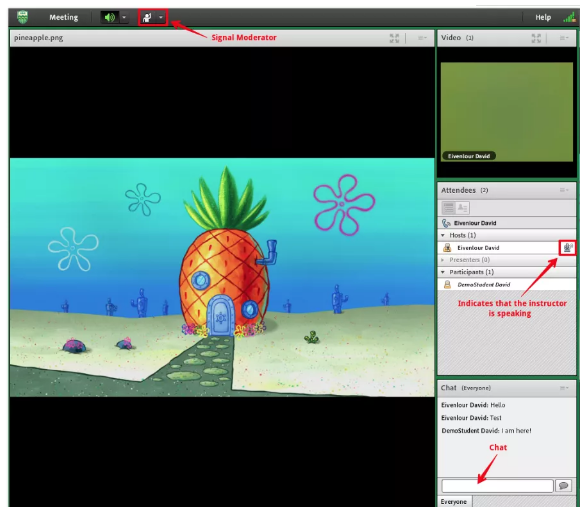Select the Eivenlour David video feed
Image resolution: width=588 pixels, height=516 pixels.
(x=507, y=112)
